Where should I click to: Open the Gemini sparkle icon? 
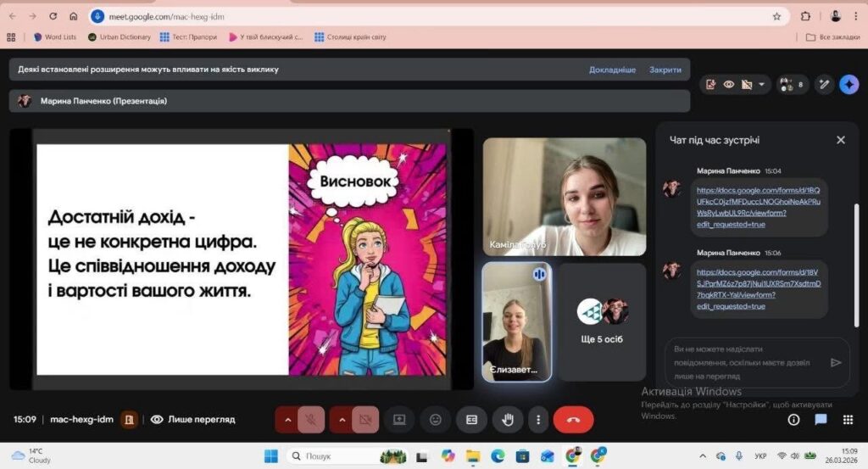tap(849, 84)
